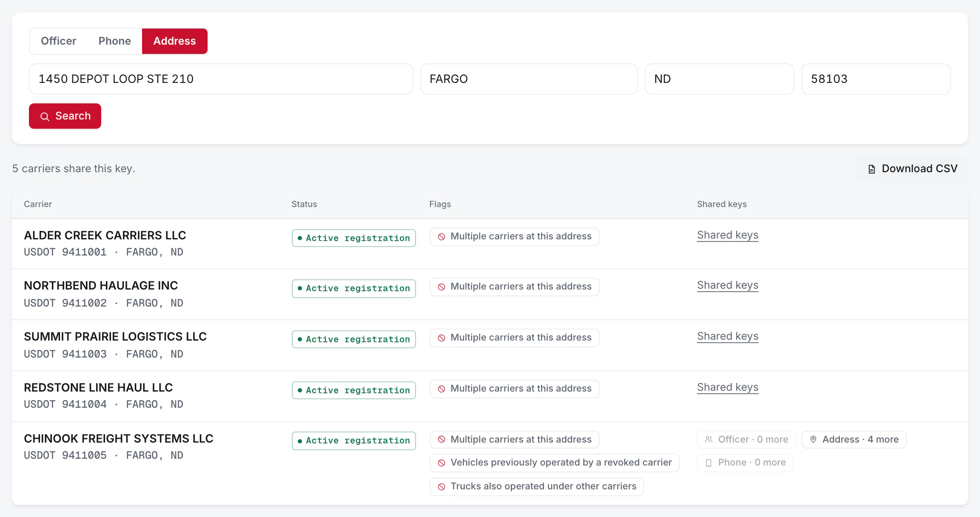Click flag icon on Northbend Haulage address flag
980x517 pixels.
tap(442, 287)
